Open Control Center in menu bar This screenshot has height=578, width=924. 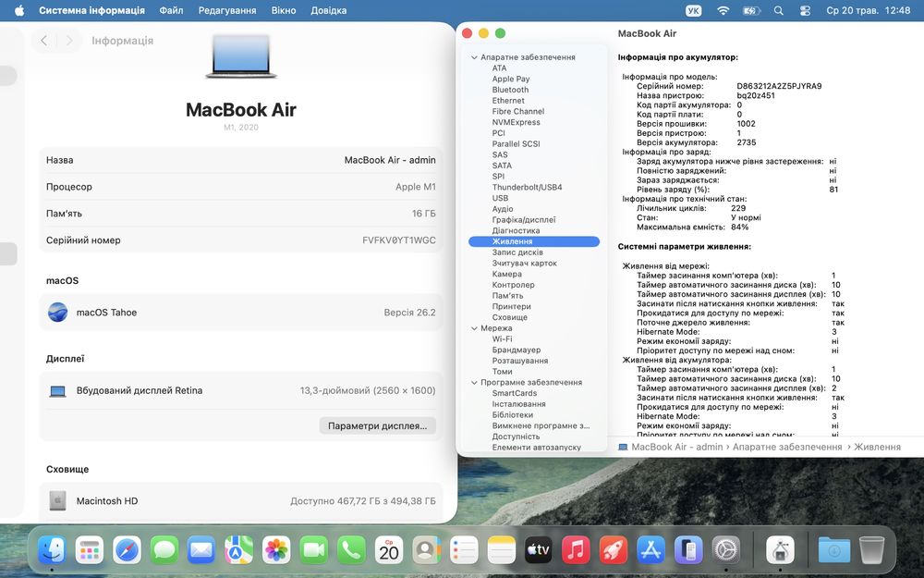(x=805, y=10)
